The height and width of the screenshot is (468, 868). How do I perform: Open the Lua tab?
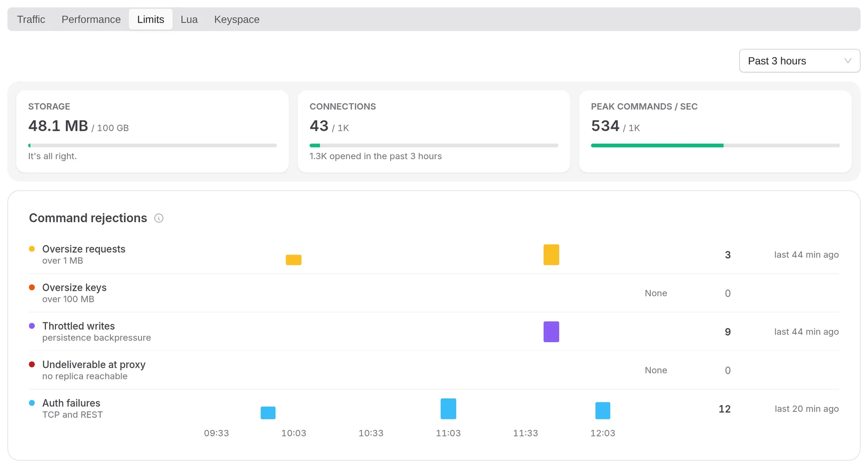tap(189, 19)
